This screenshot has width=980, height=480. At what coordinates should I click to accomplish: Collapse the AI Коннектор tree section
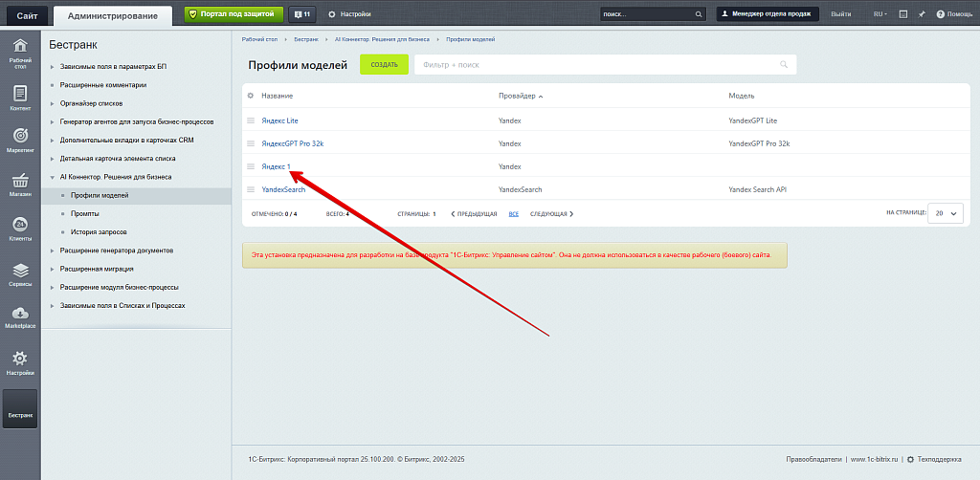(52, 177)
